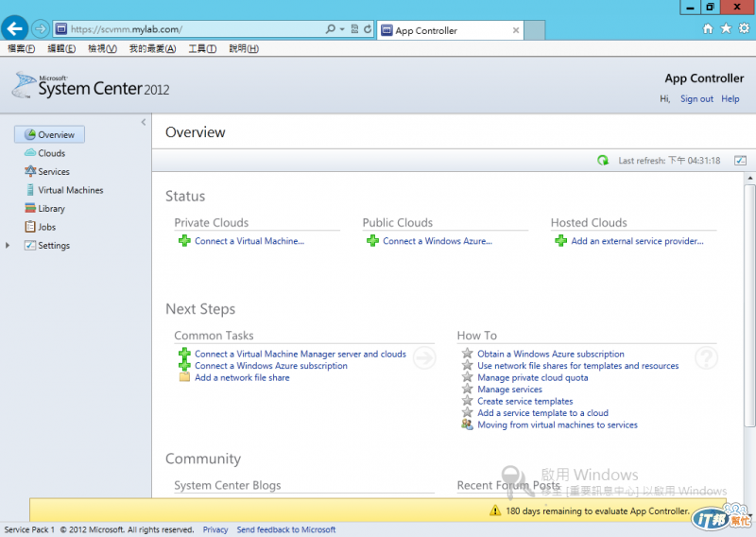Click the System Center 2012 logo

91,86
